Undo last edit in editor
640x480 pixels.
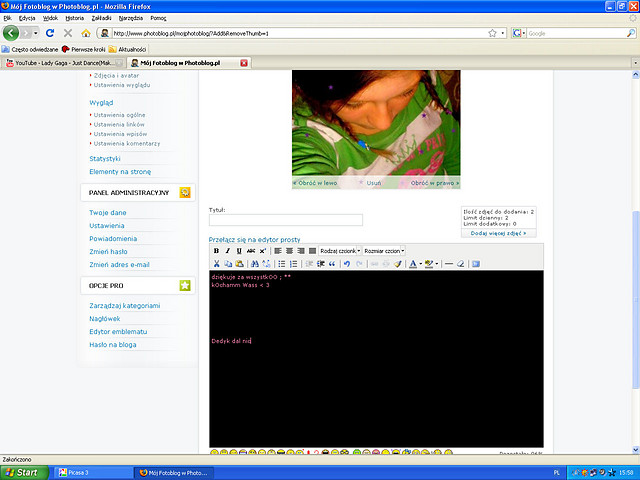(x=347, y=264)
